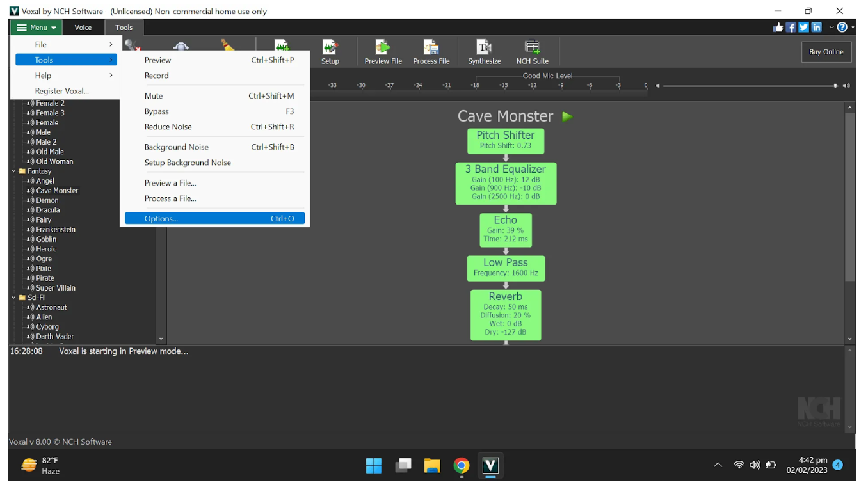
Task: Click the max volume speaker icon
Action: pos(846,86)
